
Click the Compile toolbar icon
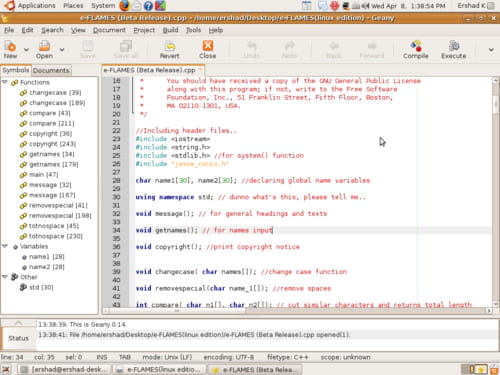pyautogui.click(x=416, y=50)
